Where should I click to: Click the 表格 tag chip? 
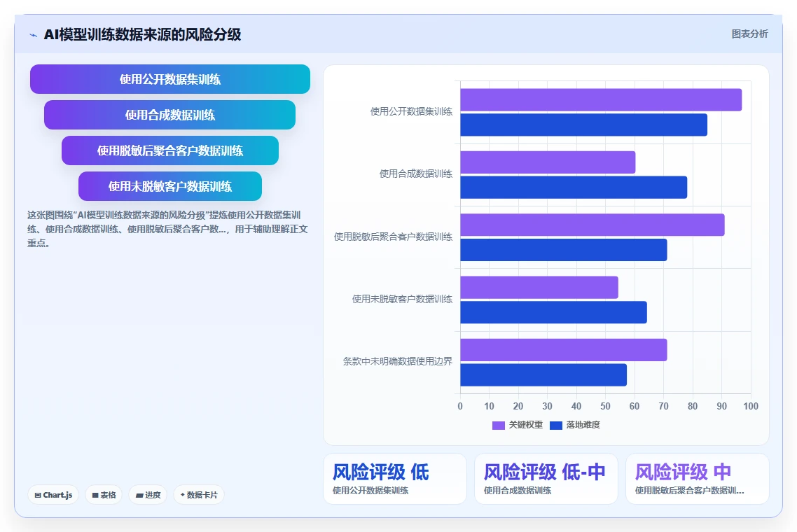pyautogui.click(x=104, y=495)
